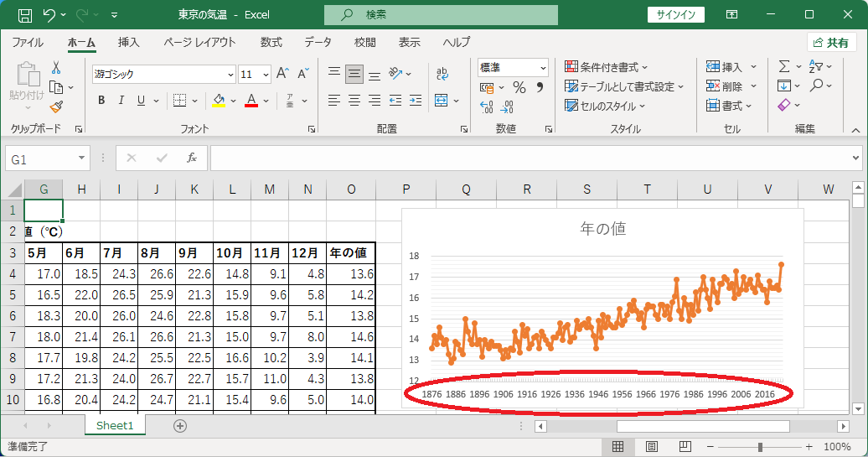The width and height of the screenshot is (868, 457).
Task: Switch to the データ tab
Action: point(318,43)
